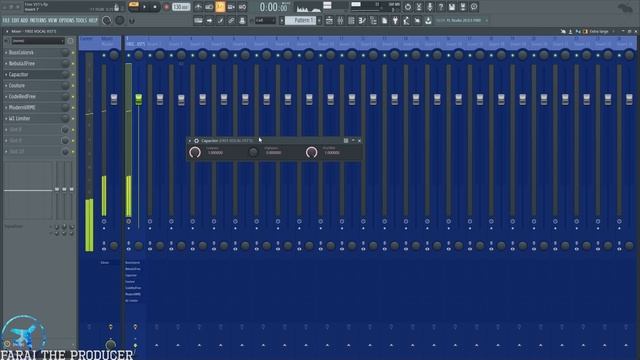
Task: Toggle wait for input before recording
Action: tap(209, 7)
